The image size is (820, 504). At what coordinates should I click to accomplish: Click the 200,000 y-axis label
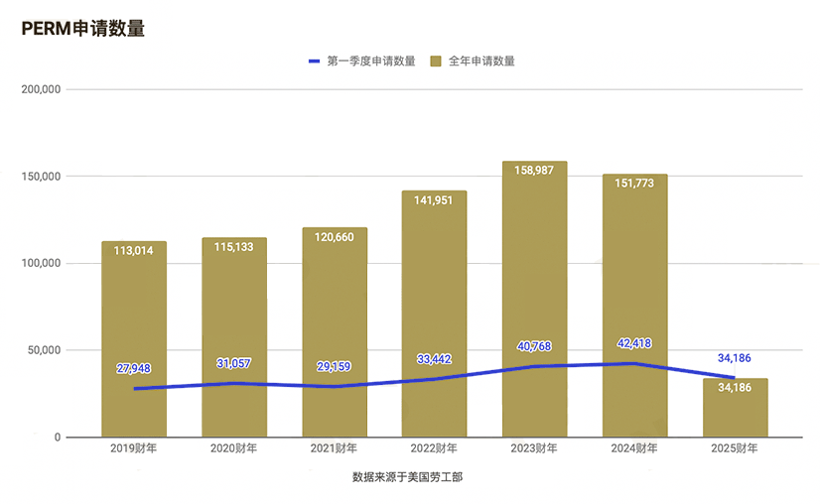[x=42, y=89]
